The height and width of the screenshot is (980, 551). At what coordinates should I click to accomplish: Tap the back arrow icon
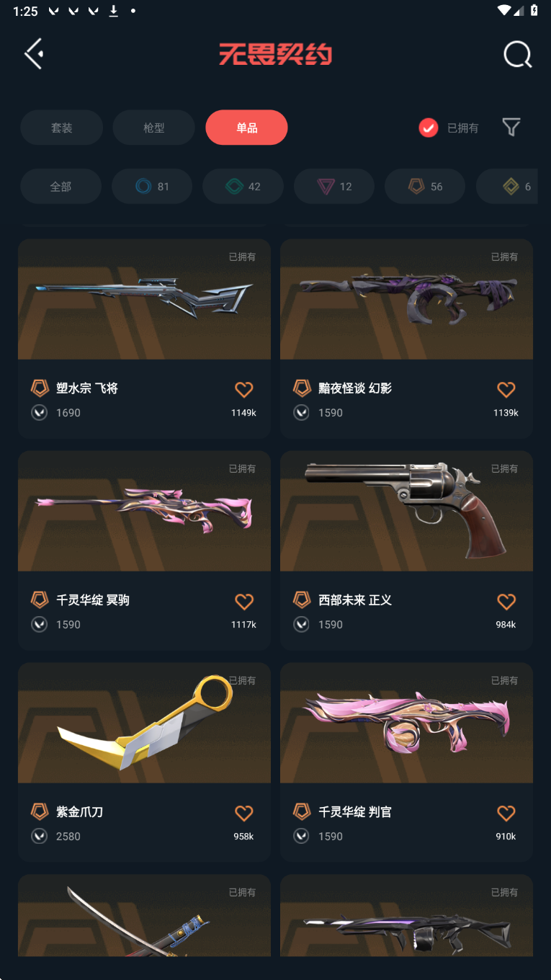tap(34, 54)
